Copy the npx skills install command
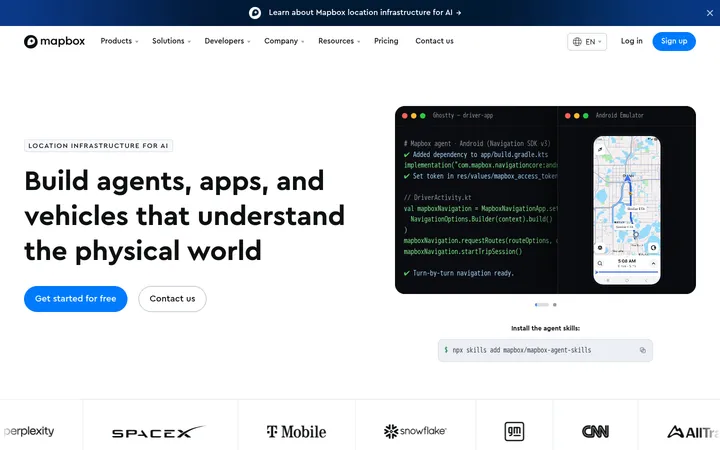This screenshot has height=450, width=720. [x=642, y=350]
